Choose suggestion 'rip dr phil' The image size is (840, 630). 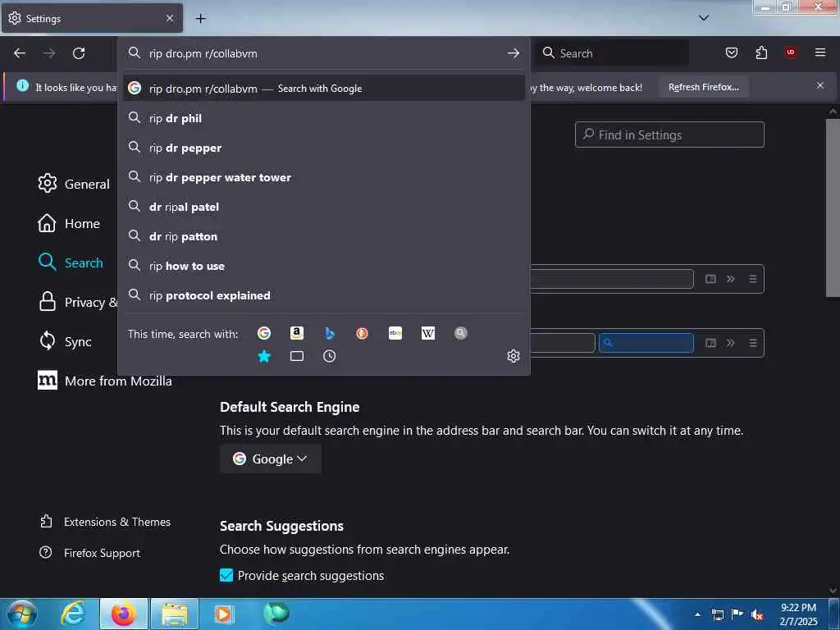click(x=323, y=118)
